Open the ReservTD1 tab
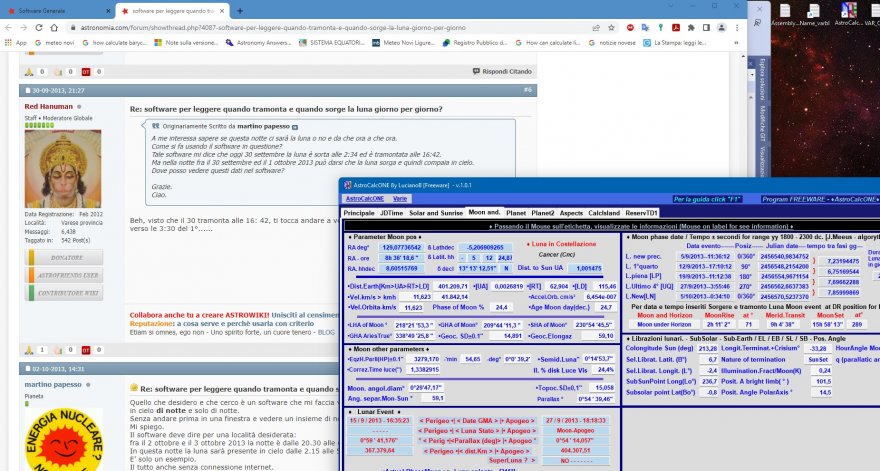The width and height of the screenshot is (880, 471). point(641,213)
